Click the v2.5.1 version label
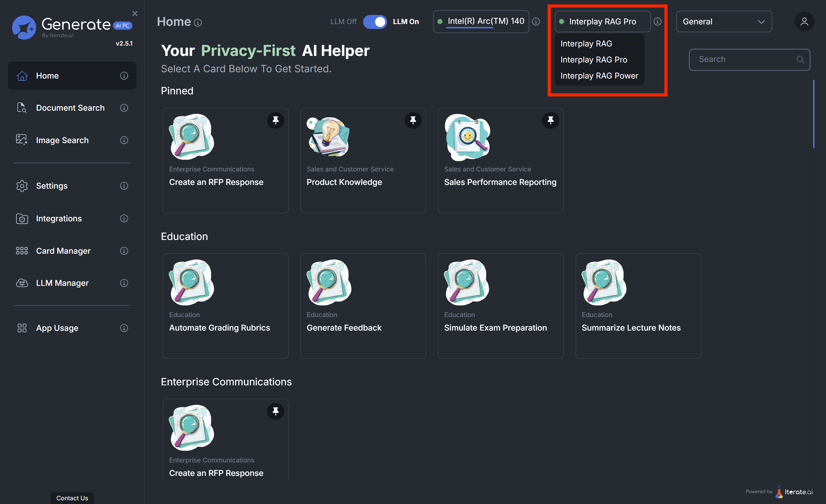This screenshot has height=504, width=826. 124,44
